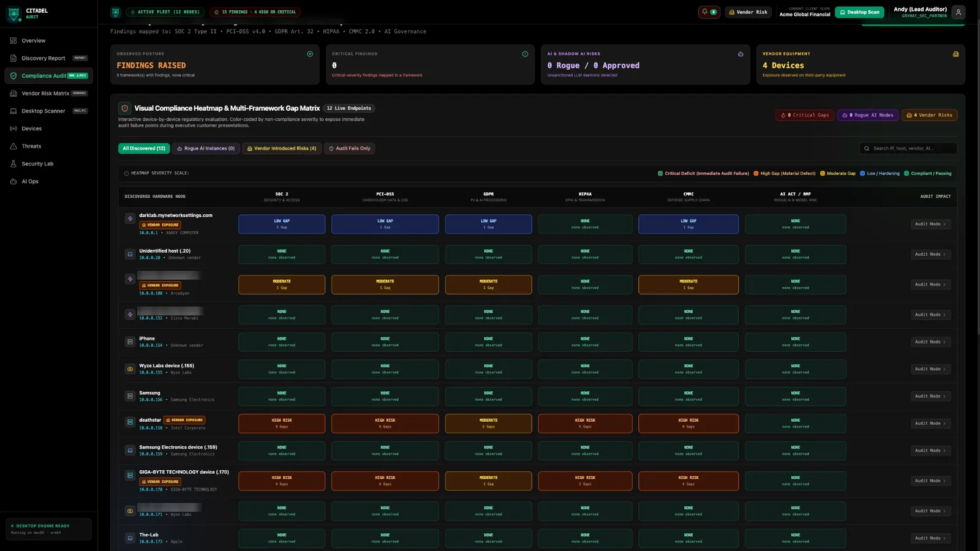This screenshot has height=551, width=980.
Task: Click the heatmap title shield icon
Action: [124, 108]
